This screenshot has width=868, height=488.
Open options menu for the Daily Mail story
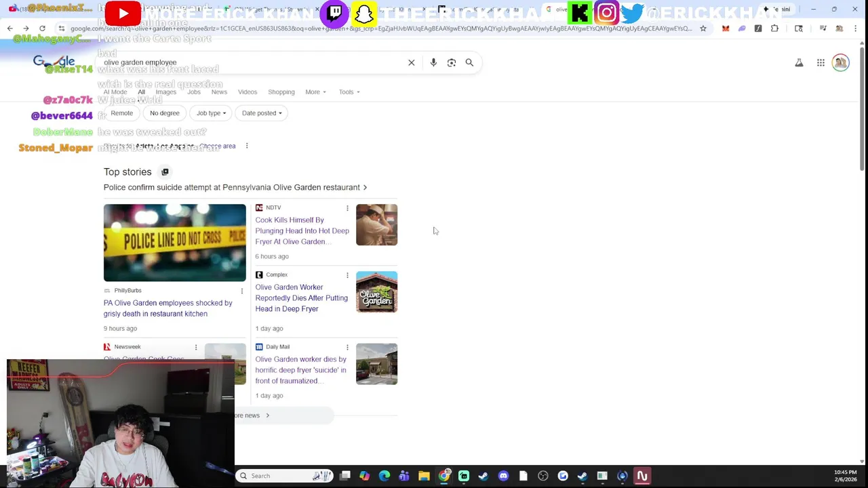tap(347, 347)
